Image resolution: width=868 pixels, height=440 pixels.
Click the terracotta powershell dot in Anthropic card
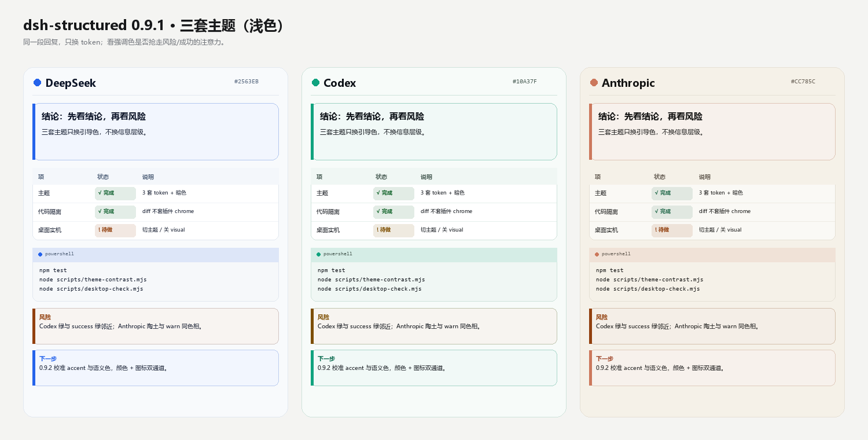[x=597, y=254]
